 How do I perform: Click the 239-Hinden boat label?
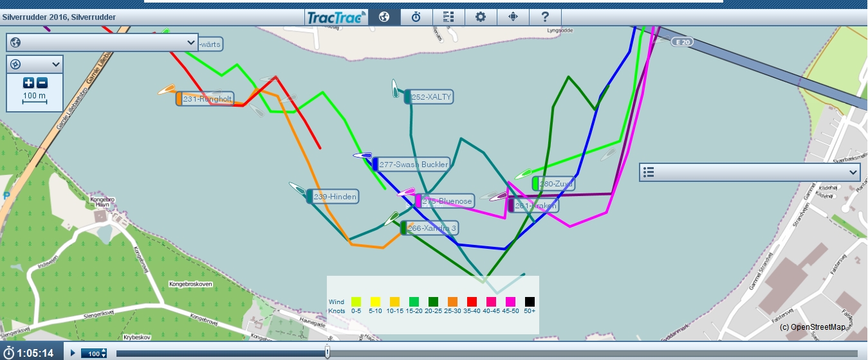(335, 197)
